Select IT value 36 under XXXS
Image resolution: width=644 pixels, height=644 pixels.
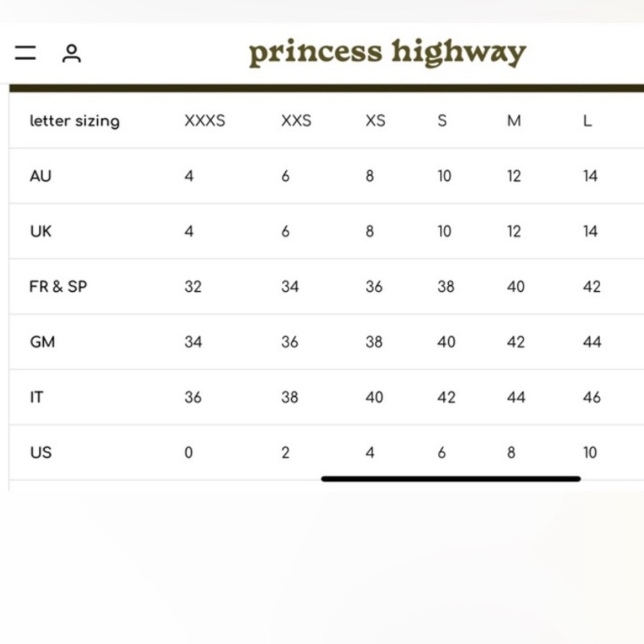pos(193,397)
